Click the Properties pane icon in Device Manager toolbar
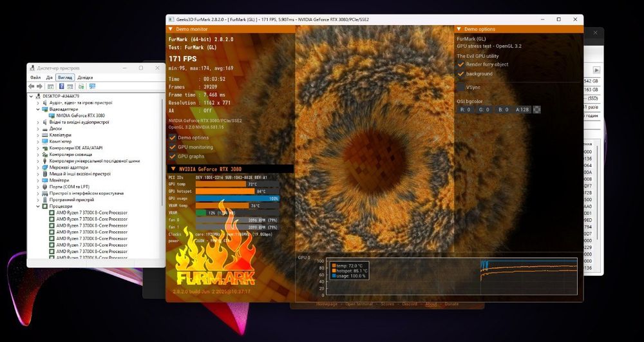The image size is (644, 342). (x=70, y=86)
